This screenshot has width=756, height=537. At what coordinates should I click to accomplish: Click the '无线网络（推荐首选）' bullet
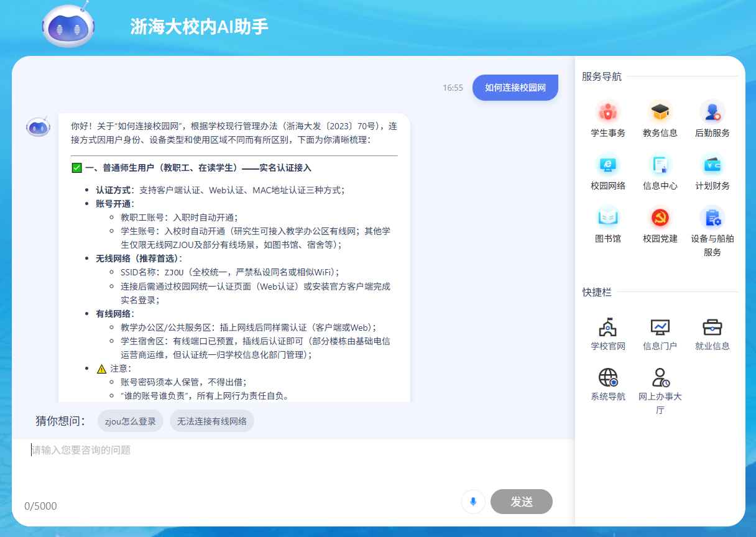pos(139,259)
